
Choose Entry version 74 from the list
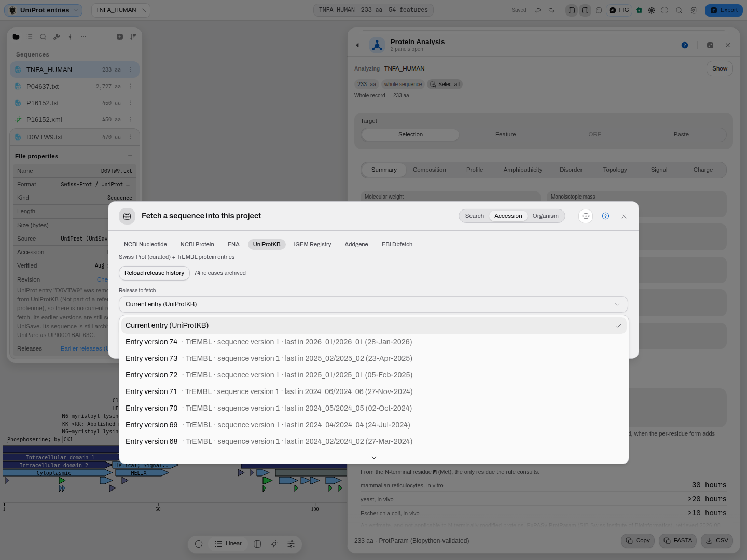[x=374, y=342]
